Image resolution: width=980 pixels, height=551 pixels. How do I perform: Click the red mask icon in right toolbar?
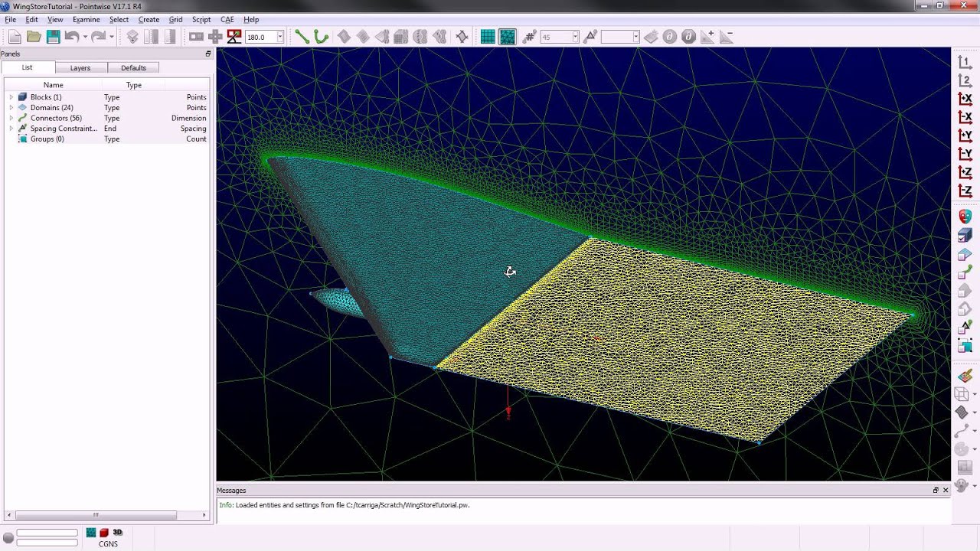pyautogui.click(x=965, y=217)
